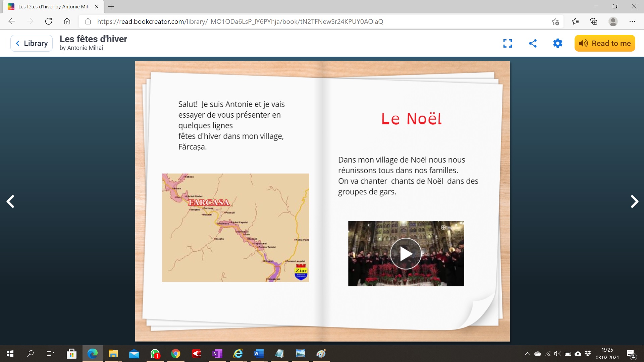Open a new browser tab
Screen dimensions: 644x362
coord(111,6)
